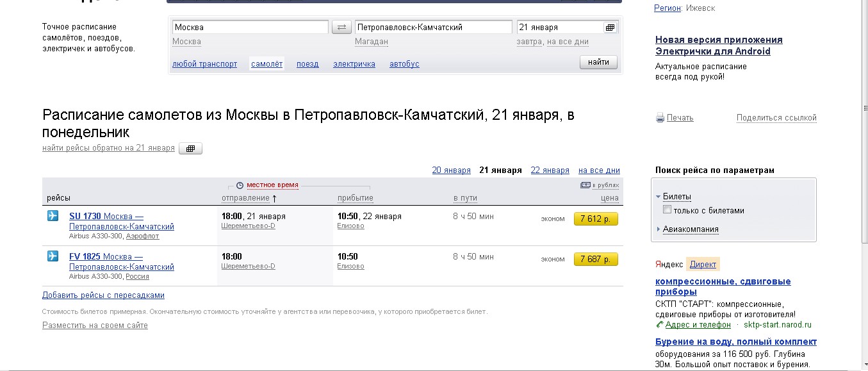Choose на все дни under date field
The image size is (868, 371).
[567, 42]
